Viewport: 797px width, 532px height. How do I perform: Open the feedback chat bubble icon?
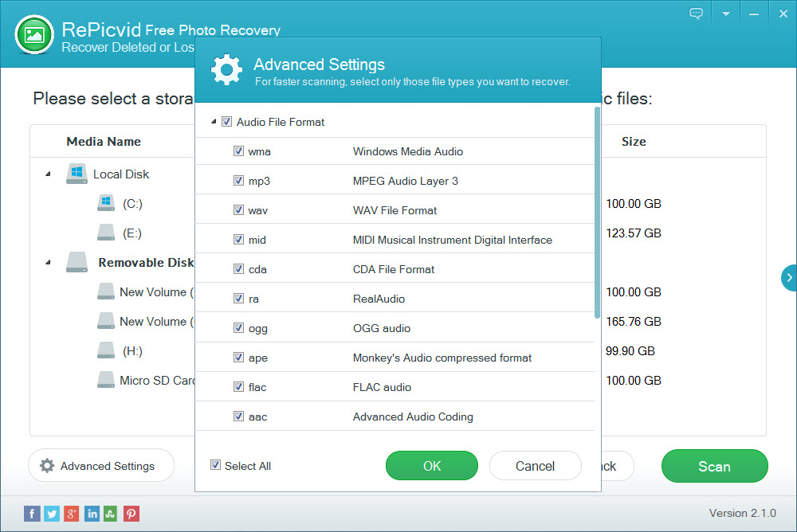tap(696, 13)
